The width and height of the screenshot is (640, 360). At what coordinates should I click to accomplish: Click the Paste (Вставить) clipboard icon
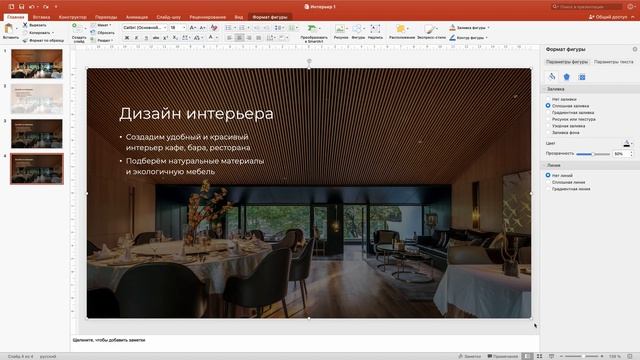8,29
